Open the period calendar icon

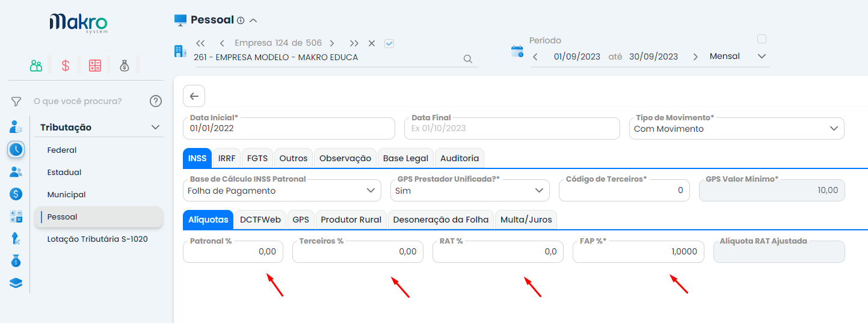(x=517, y=51)
